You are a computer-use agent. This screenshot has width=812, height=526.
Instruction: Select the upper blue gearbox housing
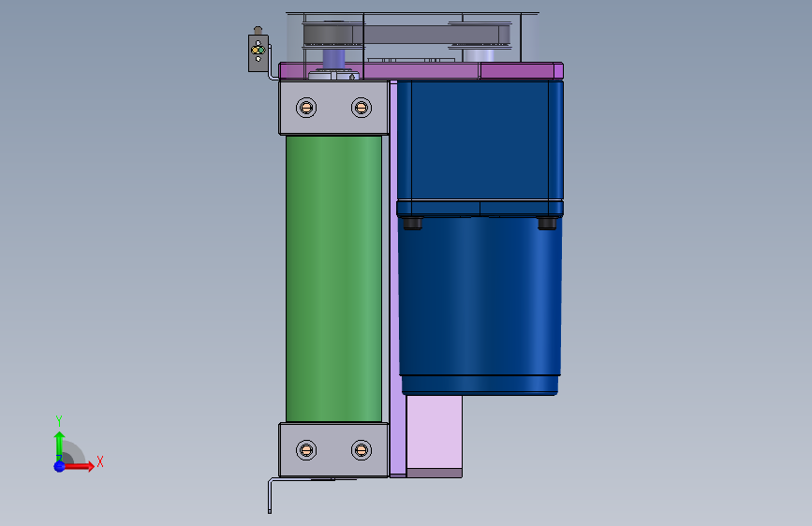pyautogui.click(x=480, y=139)
